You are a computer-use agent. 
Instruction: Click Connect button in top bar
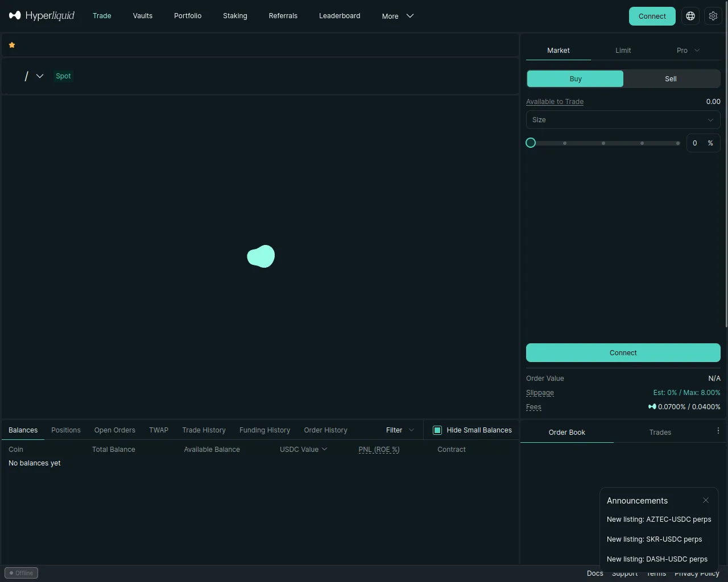coord(652,16)
